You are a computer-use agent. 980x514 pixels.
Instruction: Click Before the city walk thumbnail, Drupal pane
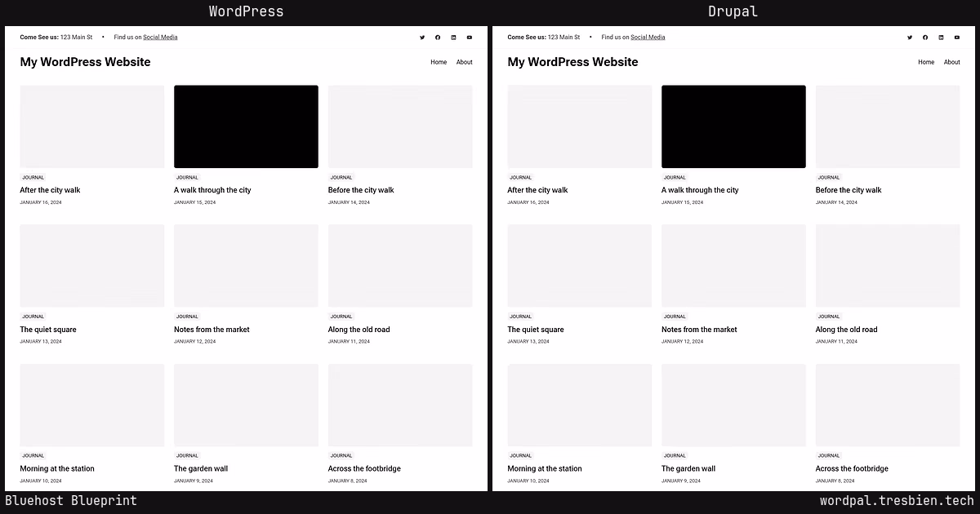tap(888, 126)
